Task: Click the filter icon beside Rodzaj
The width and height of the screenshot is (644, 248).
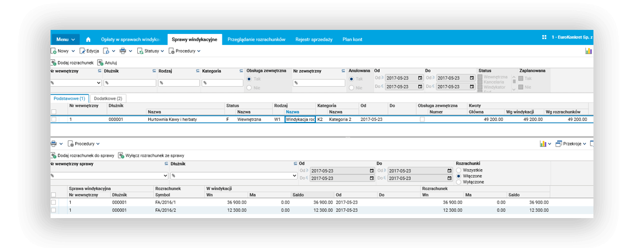Action: (x=198, y=71)
